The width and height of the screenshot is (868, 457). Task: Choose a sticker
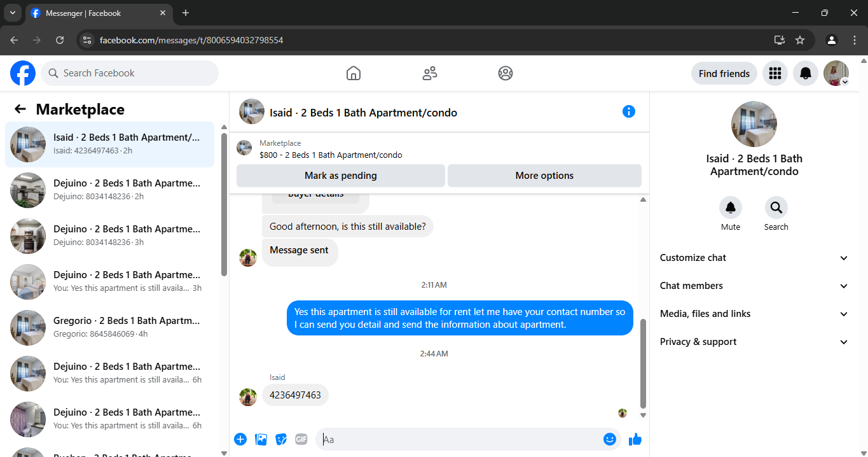281,439
